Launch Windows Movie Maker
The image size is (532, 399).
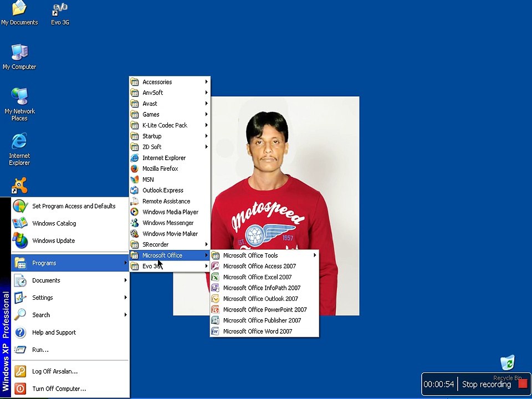click(170, 234)
